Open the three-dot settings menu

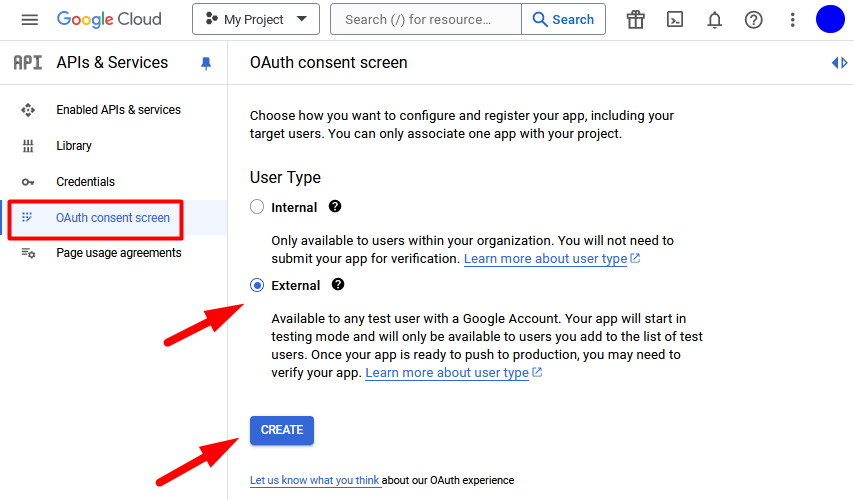coord(792,20)
